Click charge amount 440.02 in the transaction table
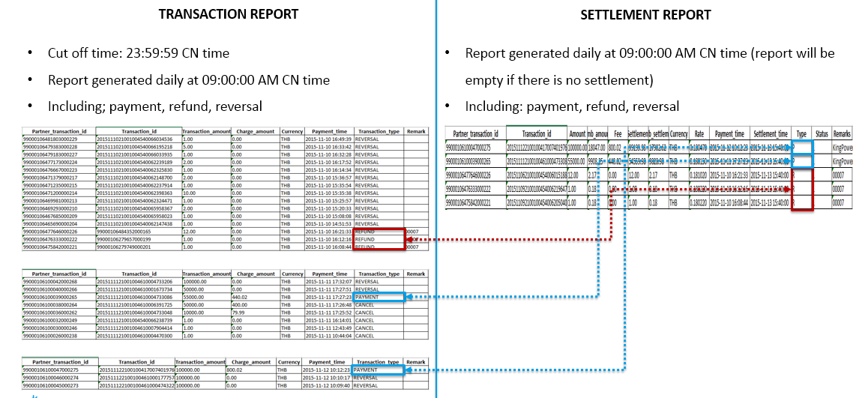The height and width of the screenshot is (398, 868). click(255, 297)
